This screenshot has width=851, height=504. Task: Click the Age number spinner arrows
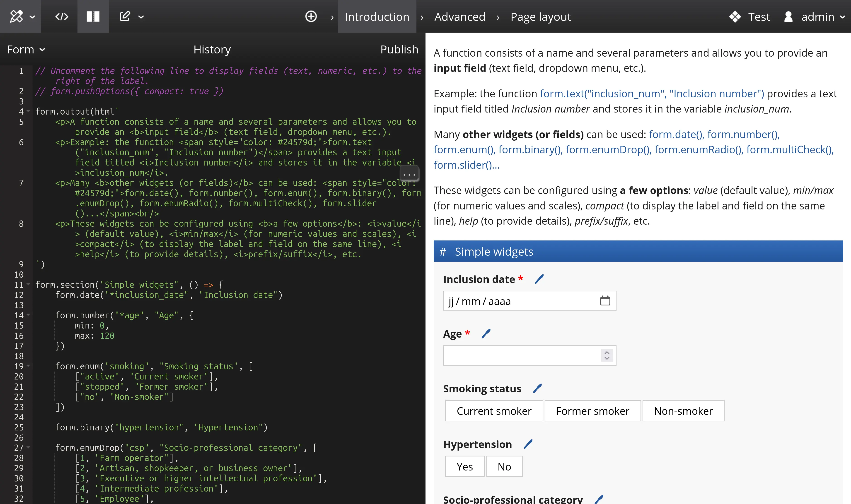click(x=607, y=355)
